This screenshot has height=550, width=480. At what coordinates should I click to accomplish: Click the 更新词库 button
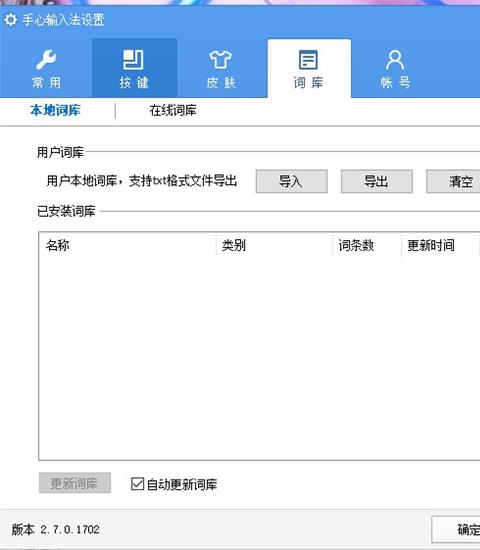tap(75, 483)
